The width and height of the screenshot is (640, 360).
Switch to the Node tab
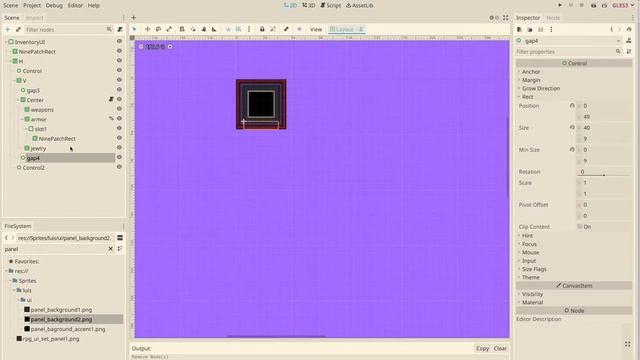553,18
